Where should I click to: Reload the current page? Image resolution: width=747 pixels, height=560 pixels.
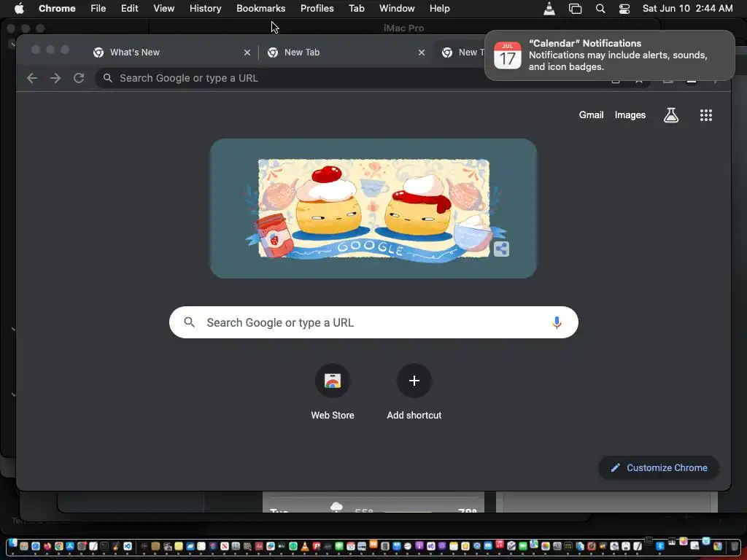79,78
